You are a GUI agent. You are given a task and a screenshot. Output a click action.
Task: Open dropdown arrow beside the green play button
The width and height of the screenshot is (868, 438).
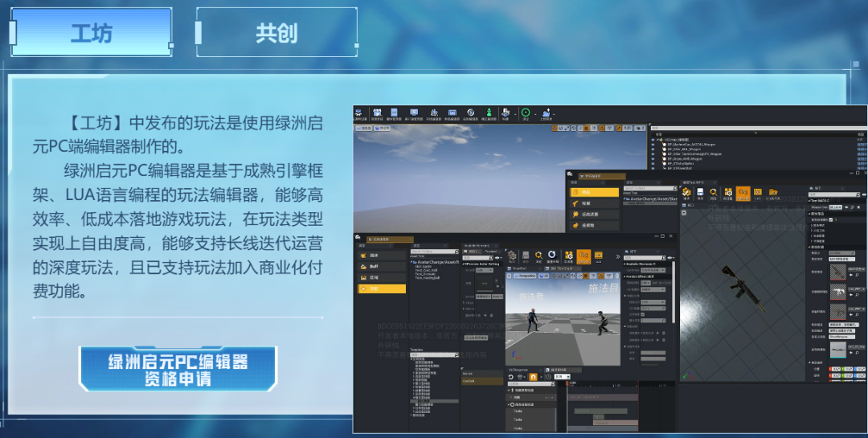coord(535,115)
